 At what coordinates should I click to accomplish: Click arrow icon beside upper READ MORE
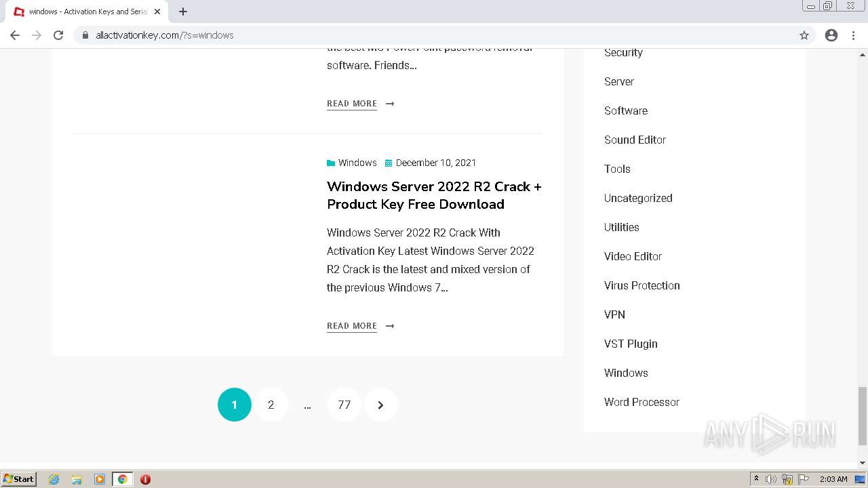coord(390,104)
